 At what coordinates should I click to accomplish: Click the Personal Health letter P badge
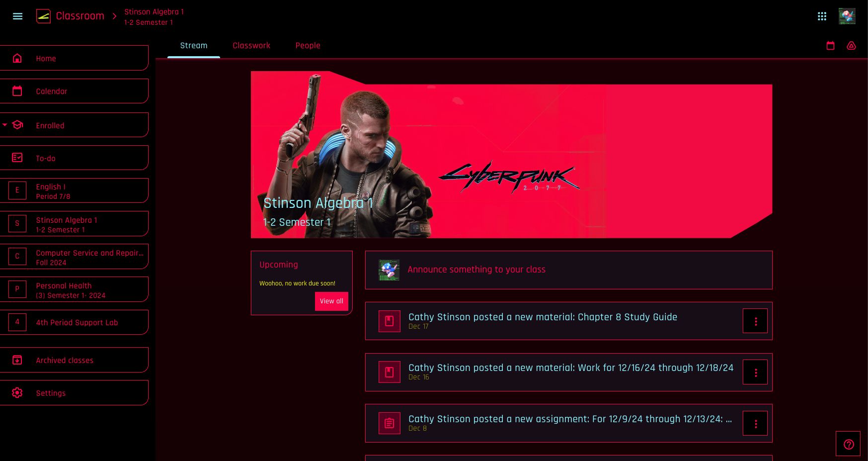point(17,289)
